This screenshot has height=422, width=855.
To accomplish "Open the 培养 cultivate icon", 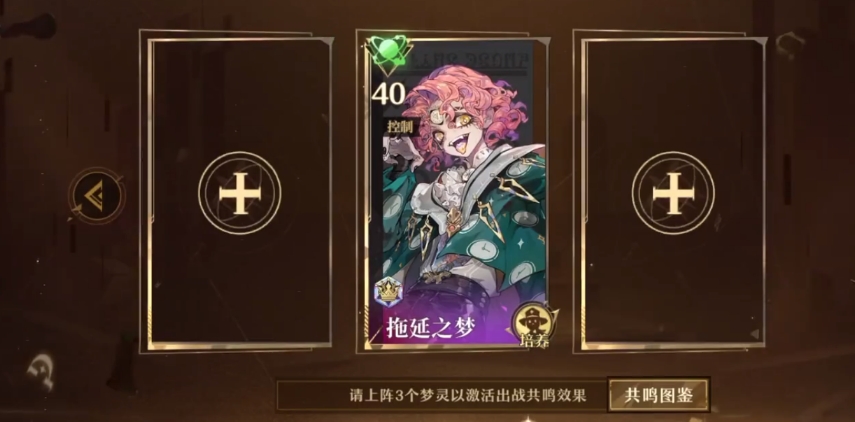I will (x=534, y=325).
